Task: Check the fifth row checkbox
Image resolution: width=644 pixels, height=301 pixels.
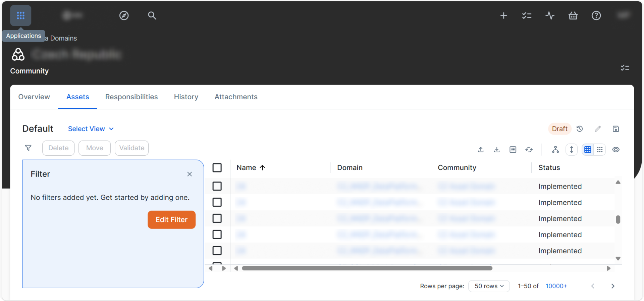Action: click(x=217, y=251)
